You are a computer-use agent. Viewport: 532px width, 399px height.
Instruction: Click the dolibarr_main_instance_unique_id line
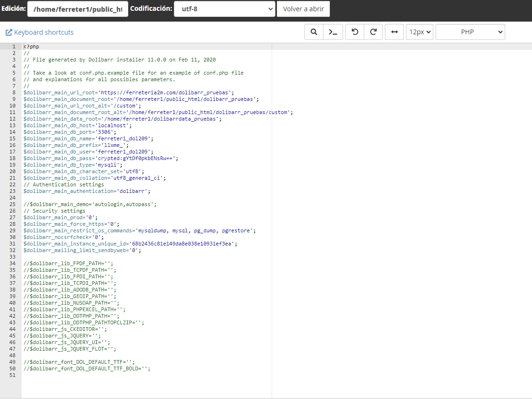pyautogui.click(x=130, y=244)
